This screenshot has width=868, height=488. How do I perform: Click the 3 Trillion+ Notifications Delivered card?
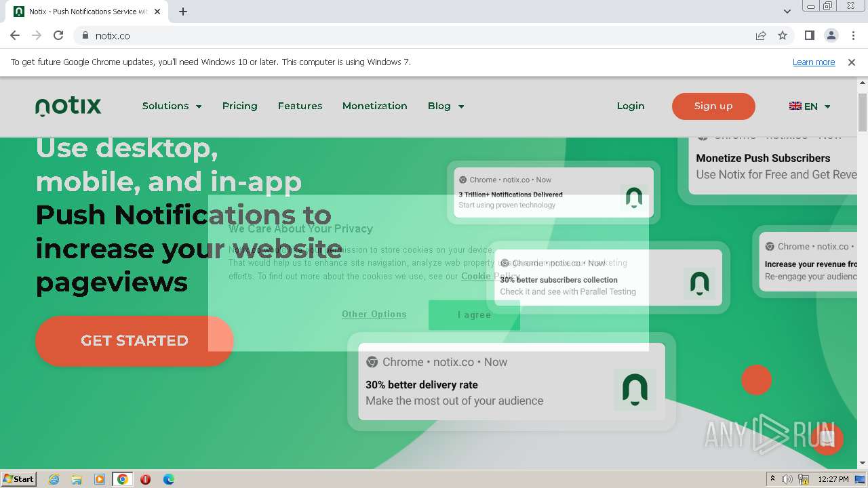(553, 192)
